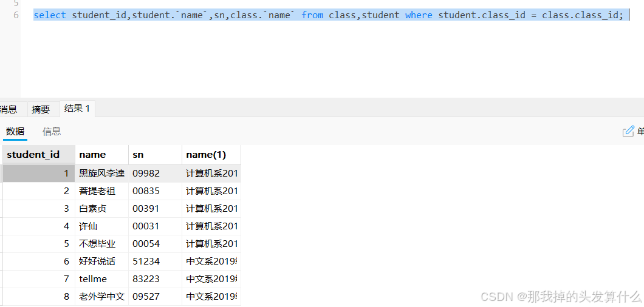Switch to the 数据 sub-tab

15,131
